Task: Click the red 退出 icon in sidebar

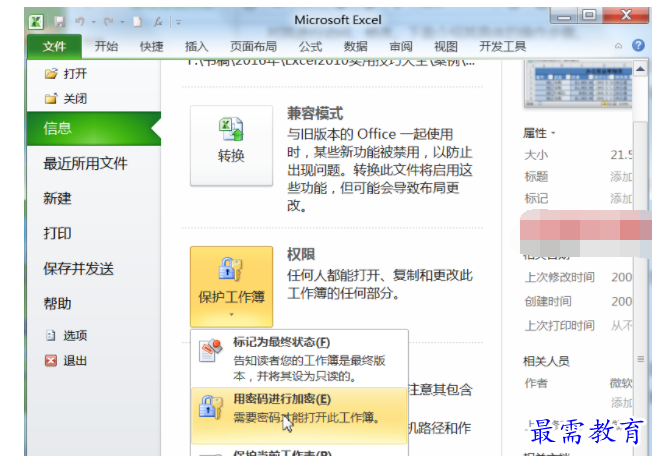Action: (50, 360)
